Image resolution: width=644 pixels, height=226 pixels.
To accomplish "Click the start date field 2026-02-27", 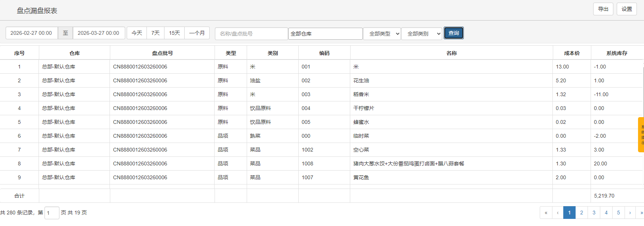I will click(x=32, y=33).
